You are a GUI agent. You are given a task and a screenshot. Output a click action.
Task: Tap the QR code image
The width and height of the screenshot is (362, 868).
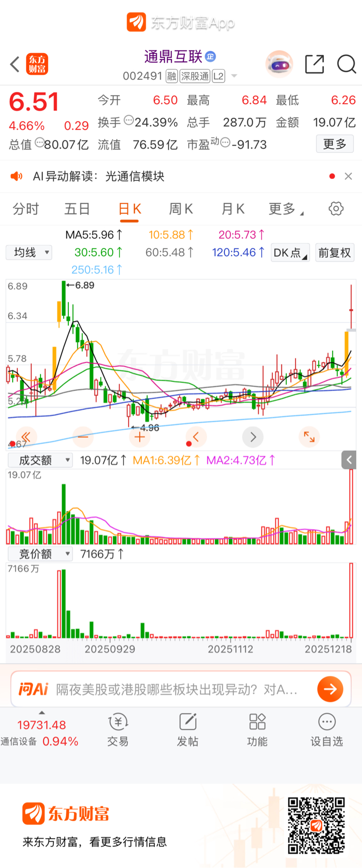[316, 826]
